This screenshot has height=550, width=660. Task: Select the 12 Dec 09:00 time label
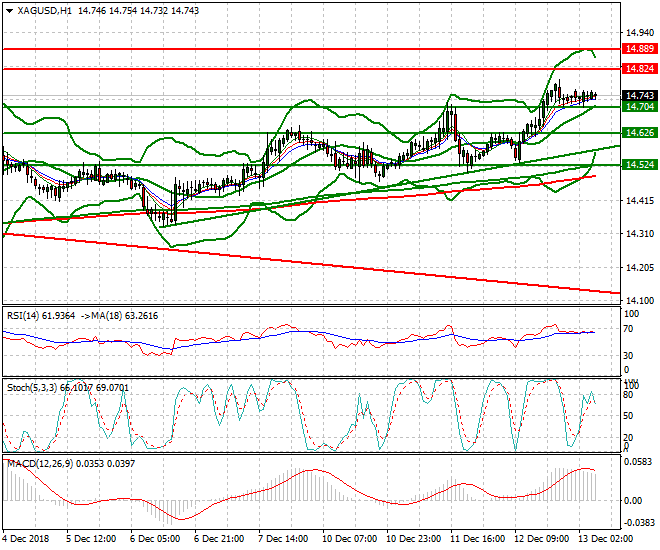click(x=542, y=539)
